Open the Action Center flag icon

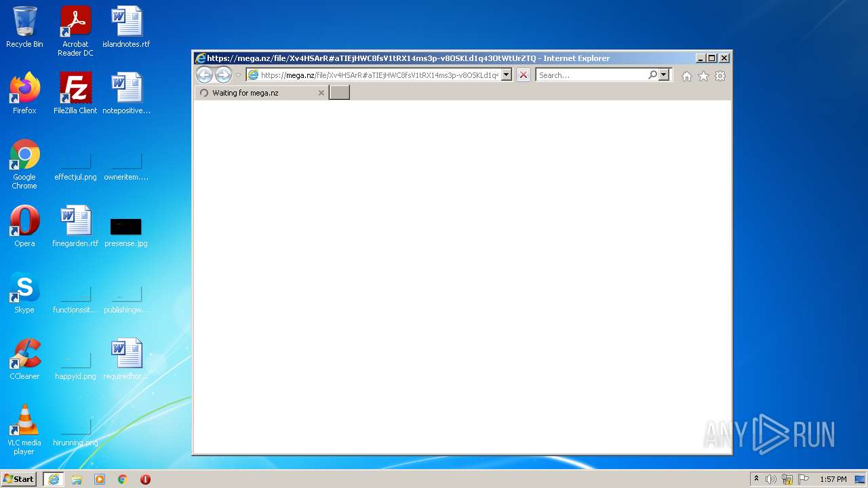pos(804,479)
